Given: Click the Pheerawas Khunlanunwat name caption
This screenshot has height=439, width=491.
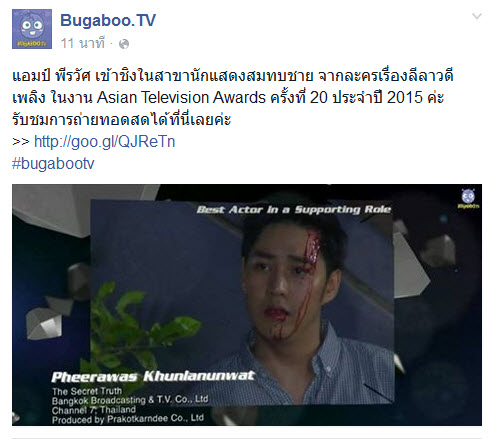Looking at the screenshot, I should tap(153, 376).
